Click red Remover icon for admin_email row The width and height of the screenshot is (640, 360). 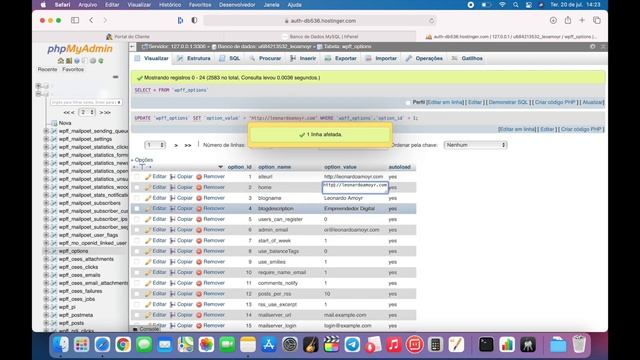pos(199,230)
